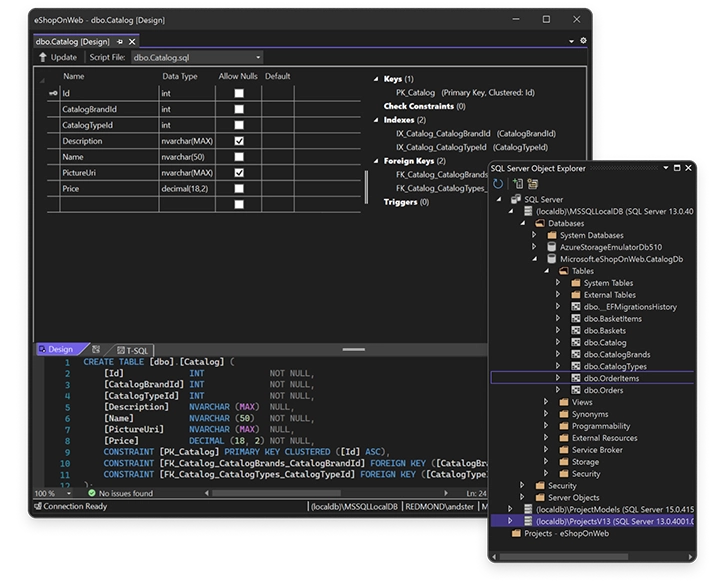The image size is (725, 583).
Task: Click the Update arrow icon
Action: click(x=43, y=57)
